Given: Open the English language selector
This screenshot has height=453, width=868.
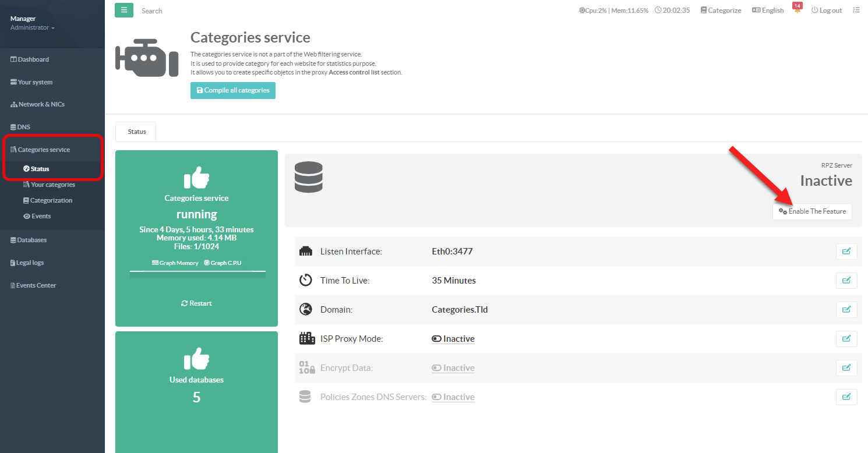Looking at the screenshot, I should (768, 10).
